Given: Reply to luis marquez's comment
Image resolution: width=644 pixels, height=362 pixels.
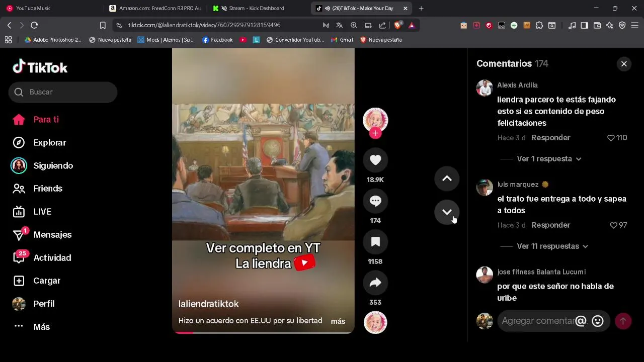Looking at the screenshot, I should [551, 225].
